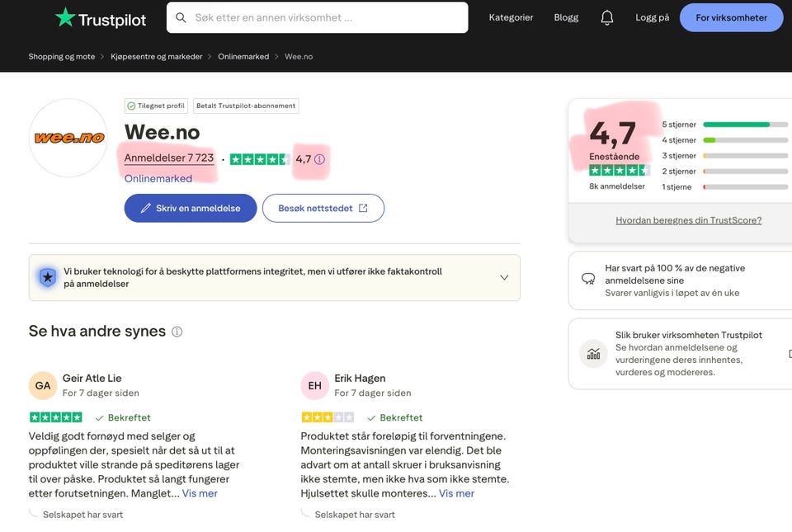Expand the platform integrity notice chevron
The image size is (792, 532).
(x=504, y=278)
